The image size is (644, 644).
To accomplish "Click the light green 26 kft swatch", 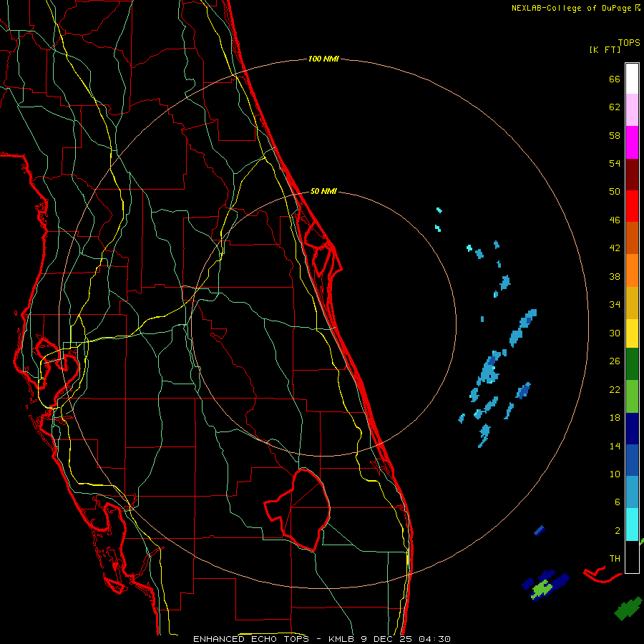I will (x=632, y=396).
